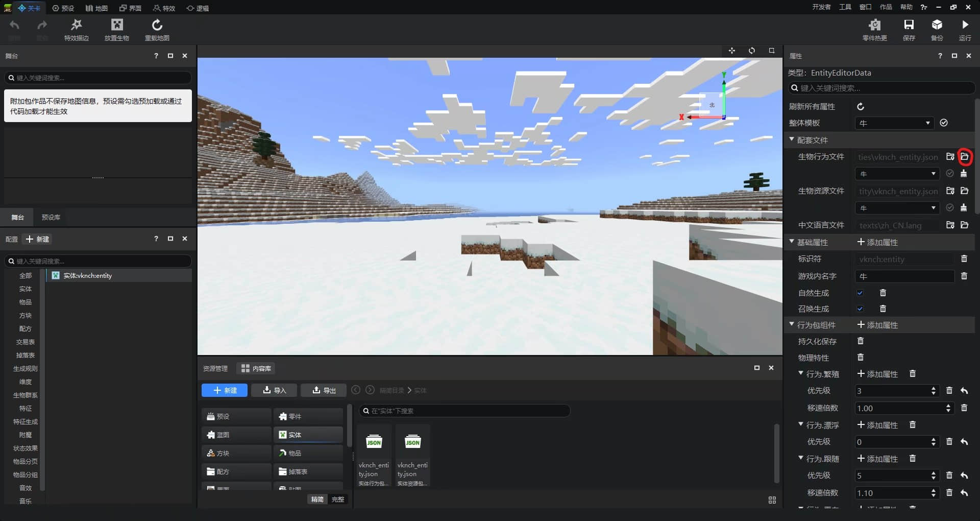
Task: Click the 刷新所有属性 refresh icon
Action: pyautogui.click(x=861, y=106)
